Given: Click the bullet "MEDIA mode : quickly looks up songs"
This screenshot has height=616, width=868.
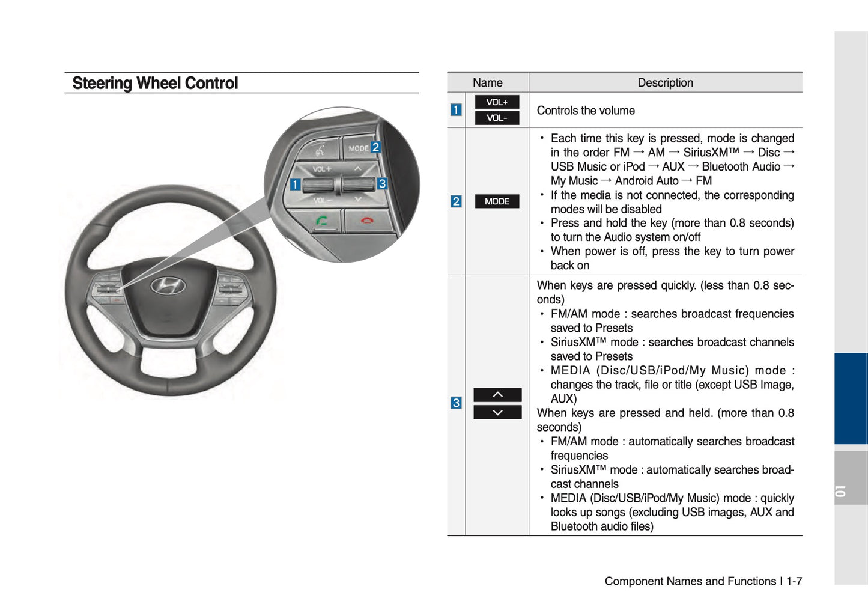Looking at the screenshot, I should (x=672, y=512).
